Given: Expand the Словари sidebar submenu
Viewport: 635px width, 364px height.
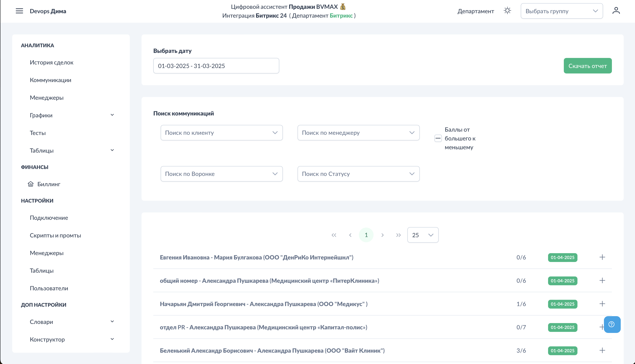Looking at the screenshot, I should [x=112, y=322].
